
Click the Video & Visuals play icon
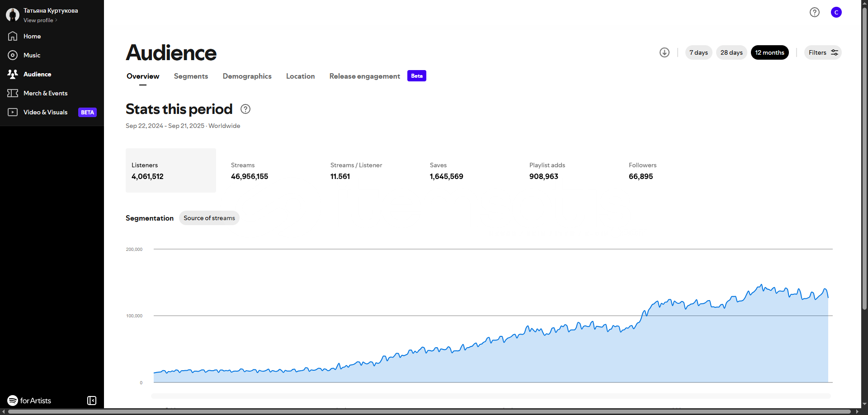coord(13,112)
